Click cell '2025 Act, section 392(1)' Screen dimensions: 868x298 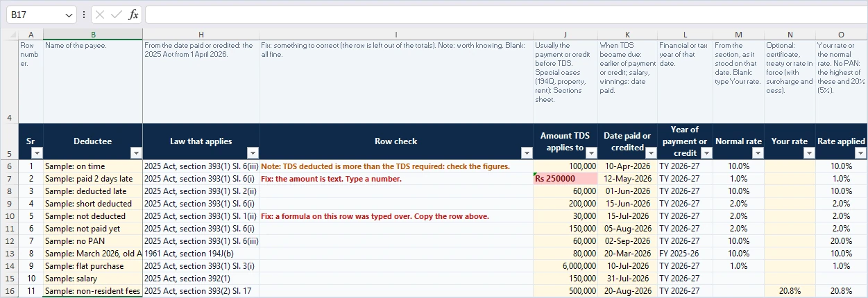(201, 279)
